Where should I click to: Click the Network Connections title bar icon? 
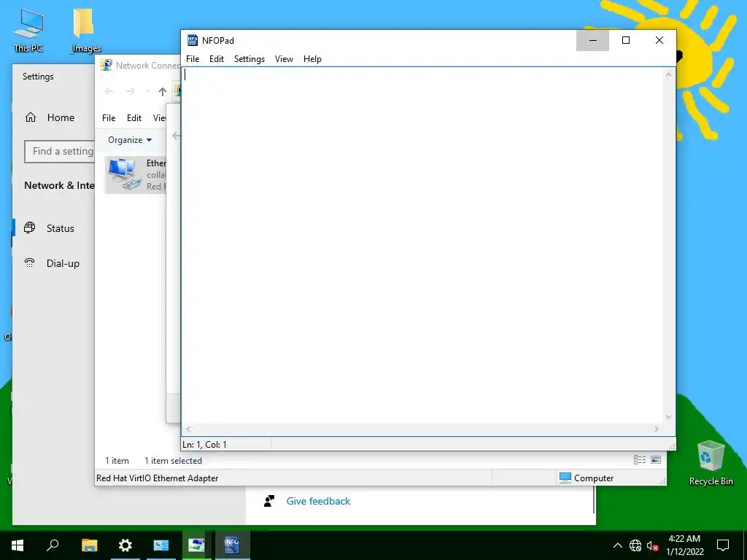click(107, 65)
